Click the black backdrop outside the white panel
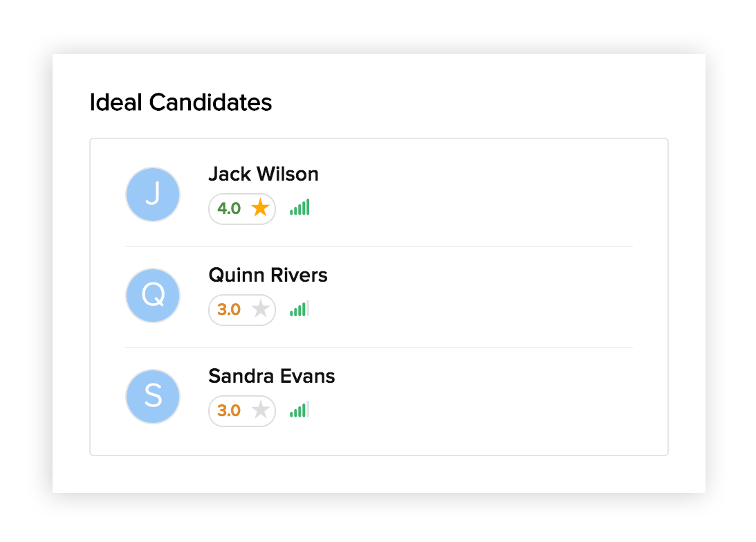The image size is (756, 542). (28, 277)
